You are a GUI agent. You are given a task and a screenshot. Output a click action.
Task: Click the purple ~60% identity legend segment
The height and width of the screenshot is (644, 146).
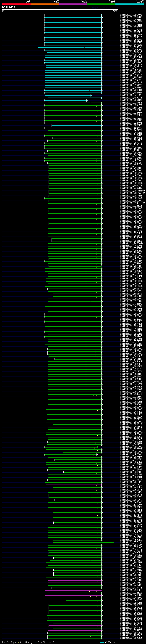(73, 4)
